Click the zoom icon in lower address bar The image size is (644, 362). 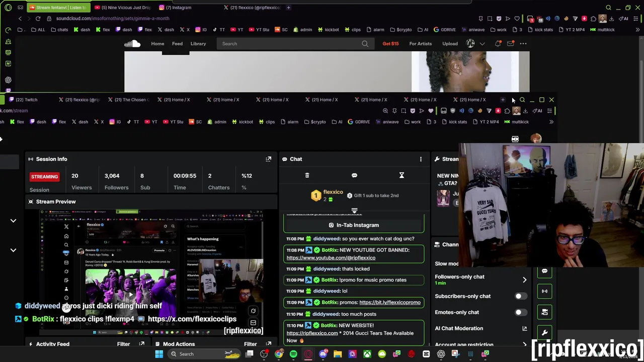[385, 111]
